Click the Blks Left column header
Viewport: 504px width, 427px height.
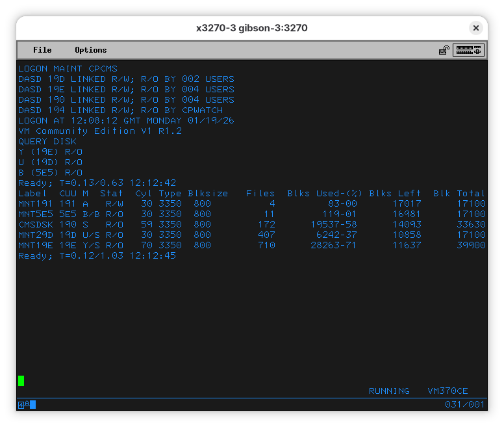coord(395,193)
